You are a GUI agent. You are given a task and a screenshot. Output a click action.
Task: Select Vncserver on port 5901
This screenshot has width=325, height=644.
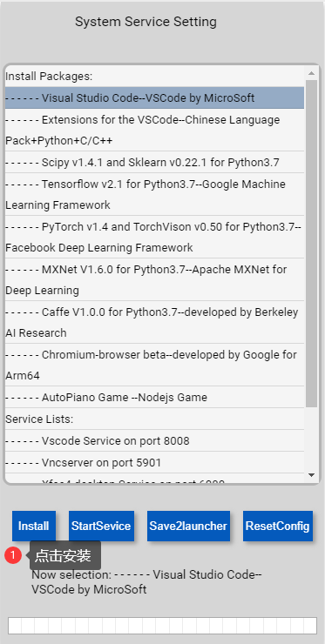click(155, 462)
